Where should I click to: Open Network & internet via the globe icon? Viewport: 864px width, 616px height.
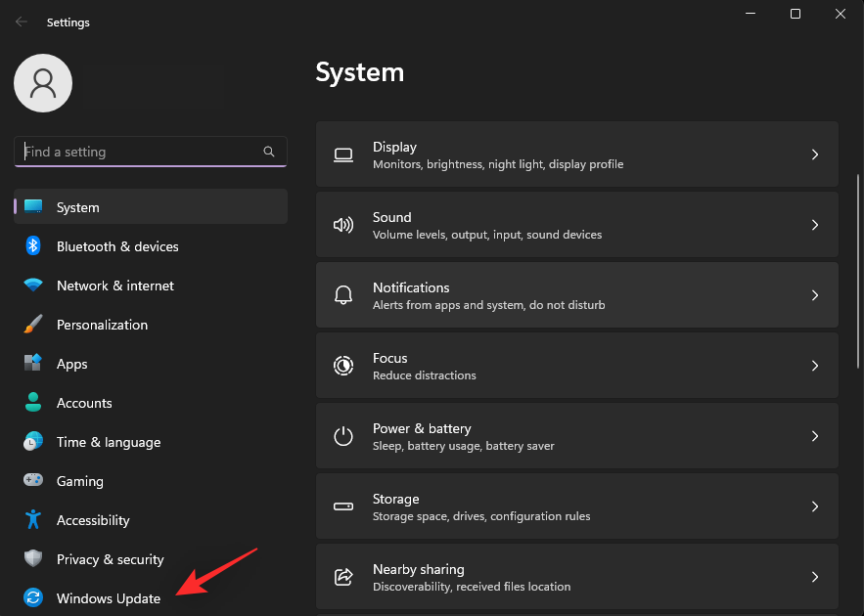point(32,286)
